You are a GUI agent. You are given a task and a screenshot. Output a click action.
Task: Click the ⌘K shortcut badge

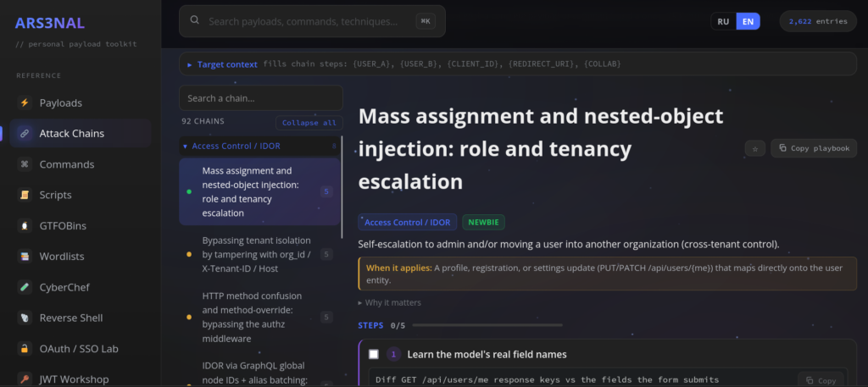click(426, 21)
